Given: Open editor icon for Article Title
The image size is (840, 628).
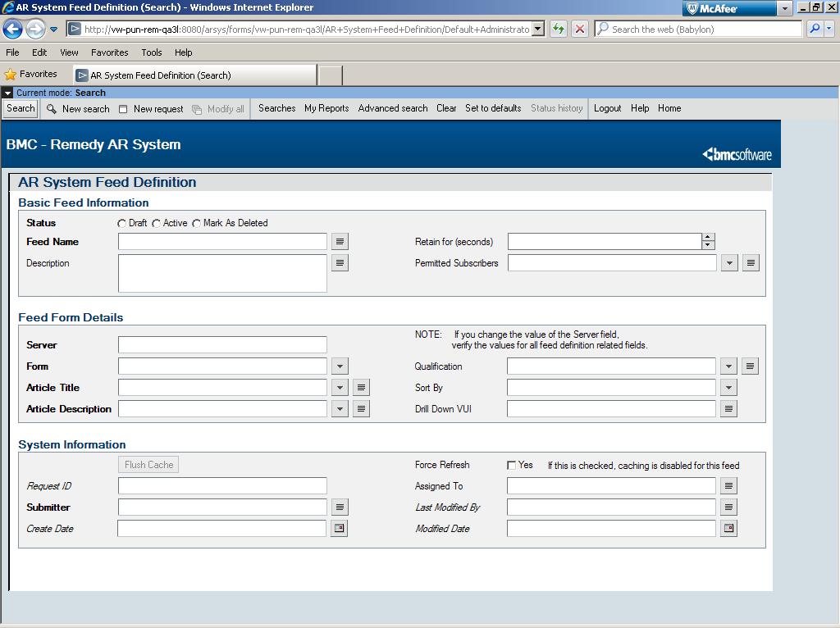Looking at the screenshot, I should 361,388.
